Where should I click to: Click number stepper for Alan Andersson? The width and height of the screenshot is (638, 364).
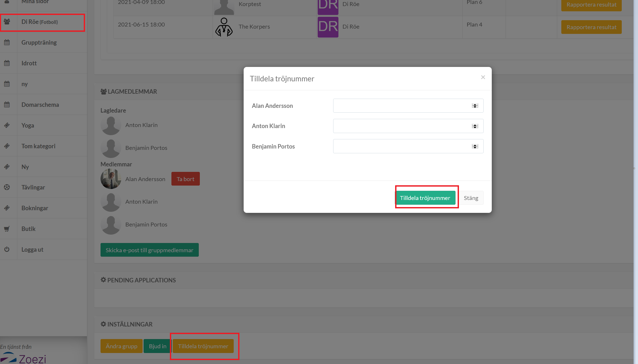[x=475, y=106]
